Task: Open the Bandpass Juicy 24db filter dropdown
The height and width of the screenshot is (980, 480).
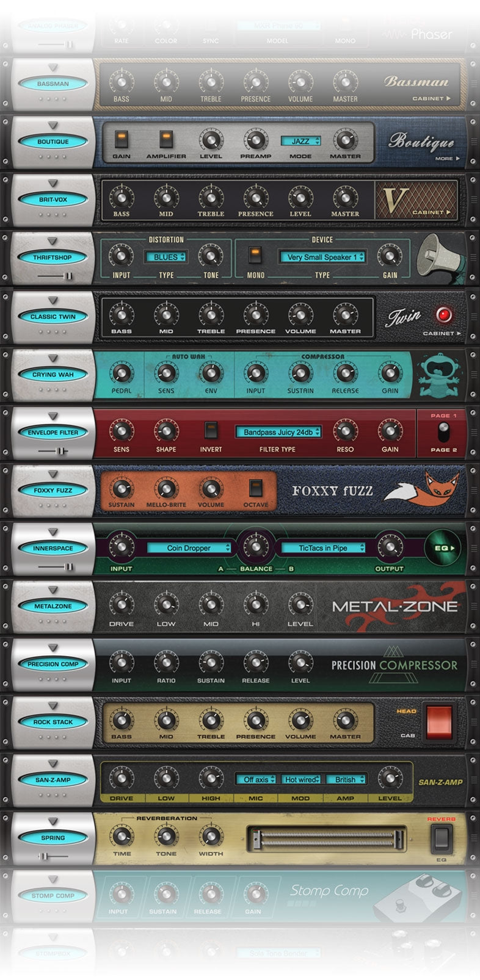Action: point(278,432)
